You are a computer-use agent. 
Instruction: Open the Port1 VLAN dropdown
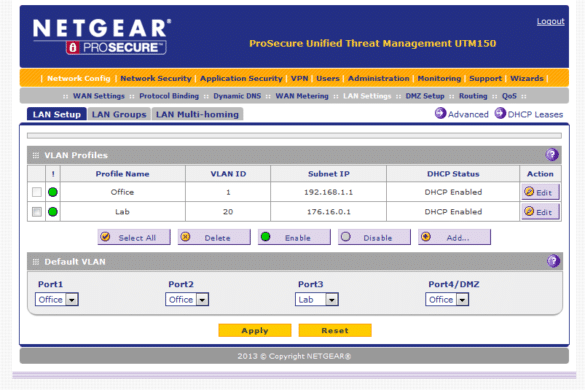(57, 299)
